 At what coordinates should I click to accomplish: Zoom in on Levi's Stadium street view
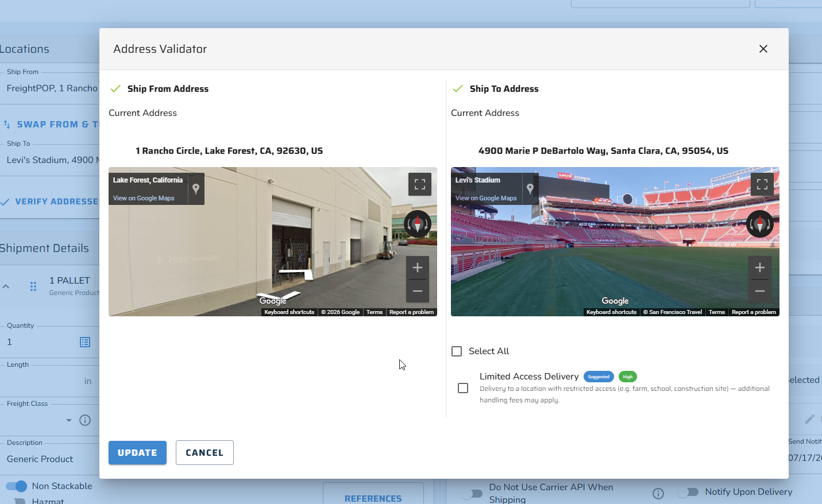coord(760,267)
